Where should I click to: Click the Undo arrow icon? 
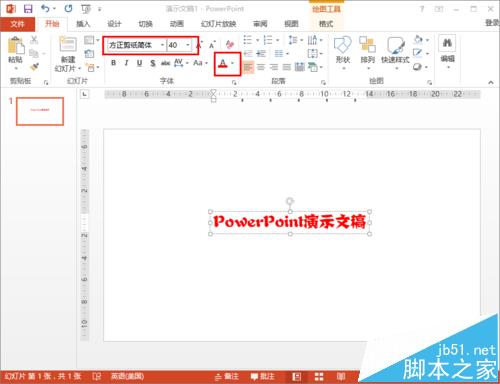pyautogui.click(x=45, y=8)
